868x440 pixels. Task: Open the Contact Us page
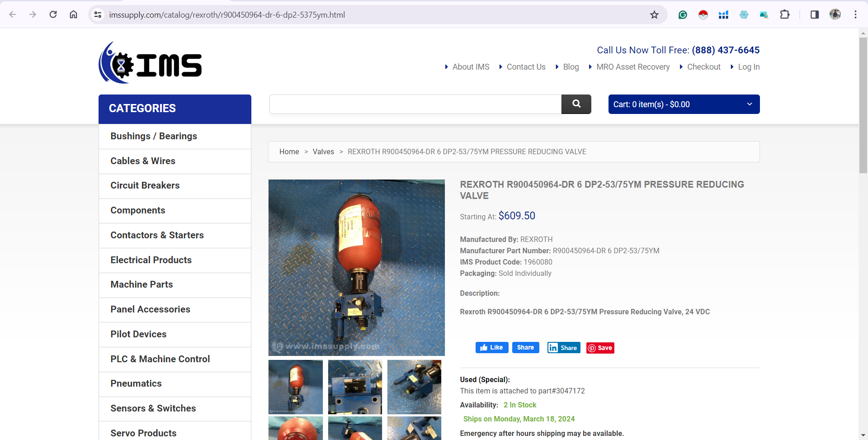coord(526,67)
